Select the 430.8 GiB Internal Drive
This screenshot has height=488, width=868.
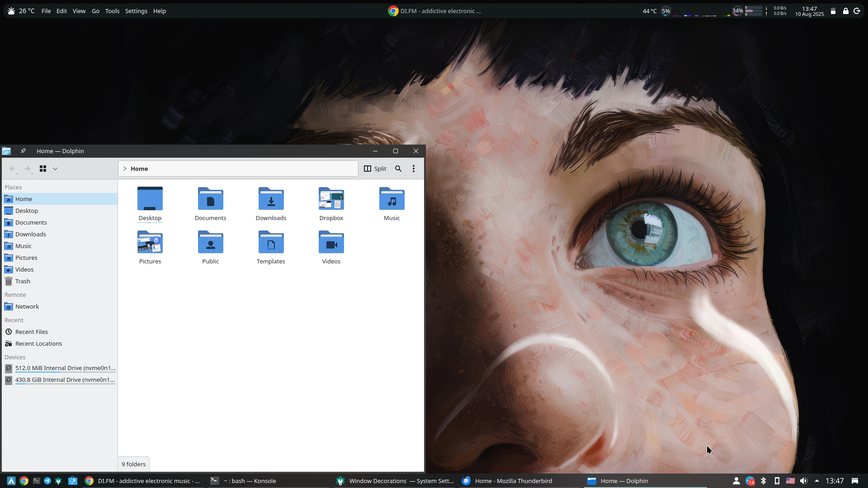(x=60, y=380)
